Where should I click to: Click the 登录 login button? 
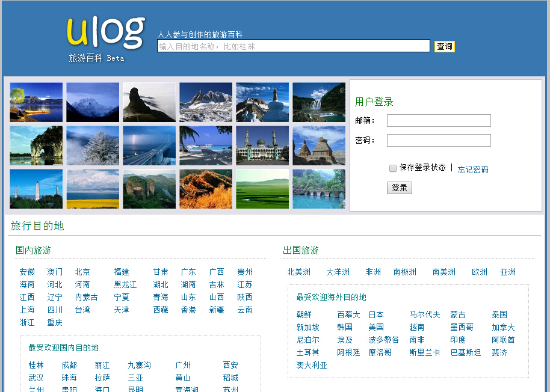pyautogui.click(x=399, y=188)
